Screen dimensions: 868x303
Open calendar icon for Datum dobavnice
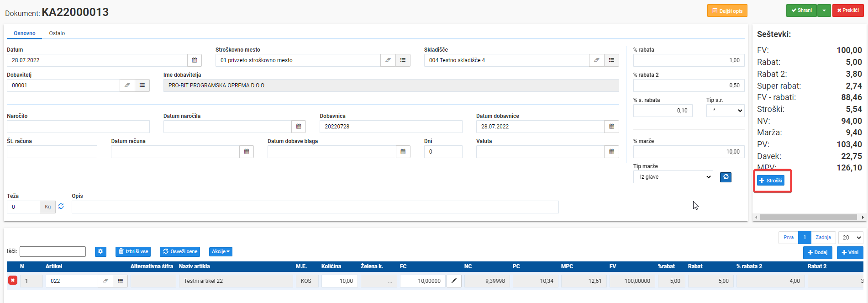click(611, 127)
